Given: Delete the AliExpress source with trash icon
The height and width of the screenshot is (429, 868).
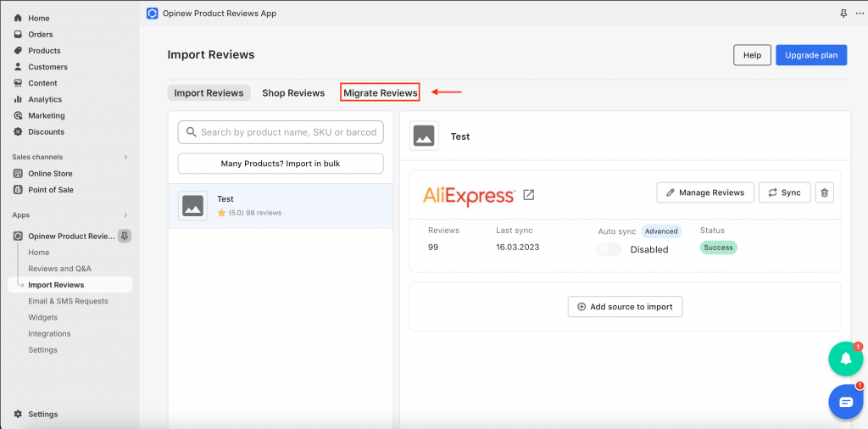Looking at the screenshot, I should coord(824,192).
